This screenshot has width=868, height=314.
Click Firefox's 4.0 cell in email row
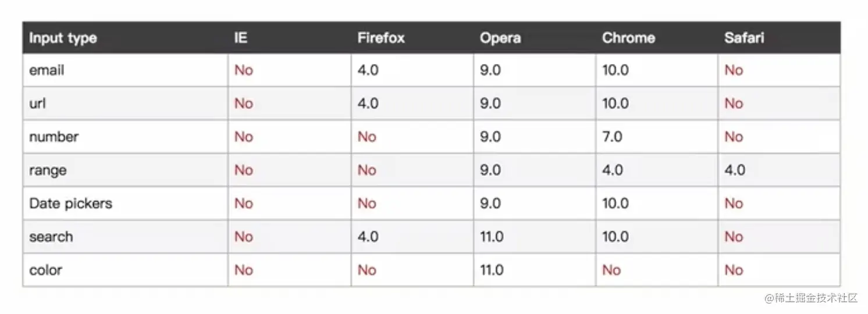point(368,70)
